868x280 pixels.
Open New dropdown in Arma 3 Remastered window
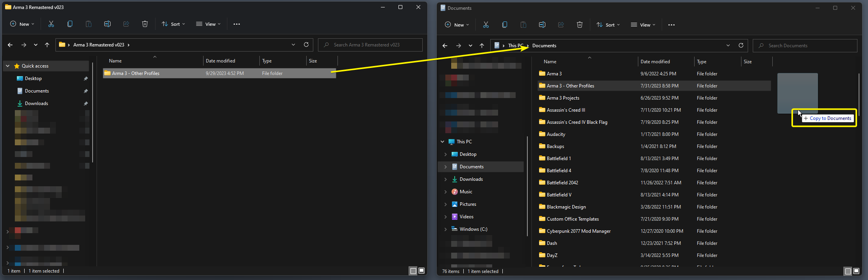click(22, 24)
